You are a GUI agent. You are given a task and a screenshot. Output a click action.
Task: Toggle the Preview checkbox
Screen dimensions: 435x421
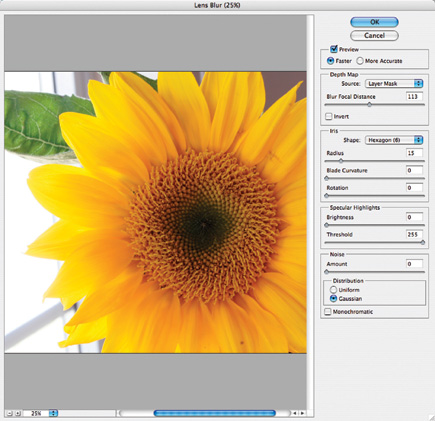click(334, 49)
